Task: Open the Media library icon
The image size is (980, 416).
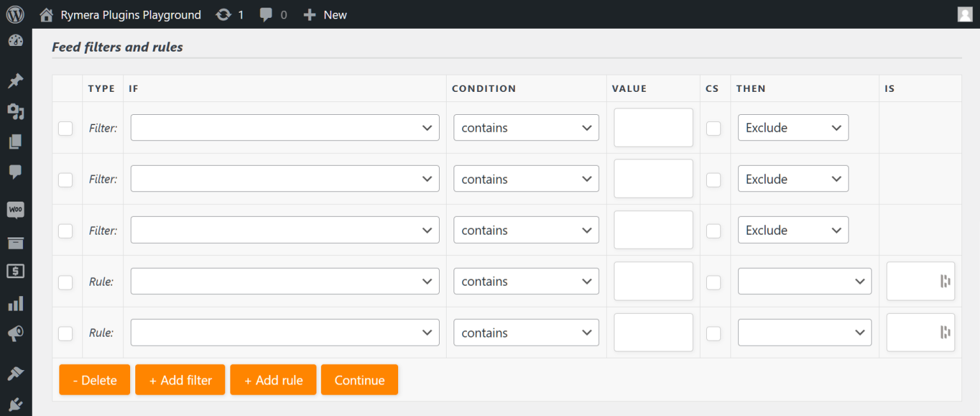Action: point(15,111)
